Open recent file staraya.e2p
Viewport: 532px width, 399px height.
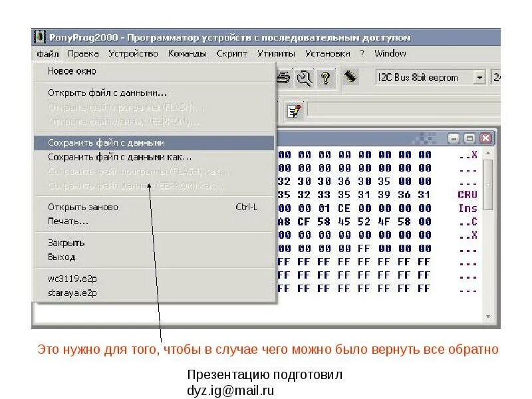[x=154, y=293]
